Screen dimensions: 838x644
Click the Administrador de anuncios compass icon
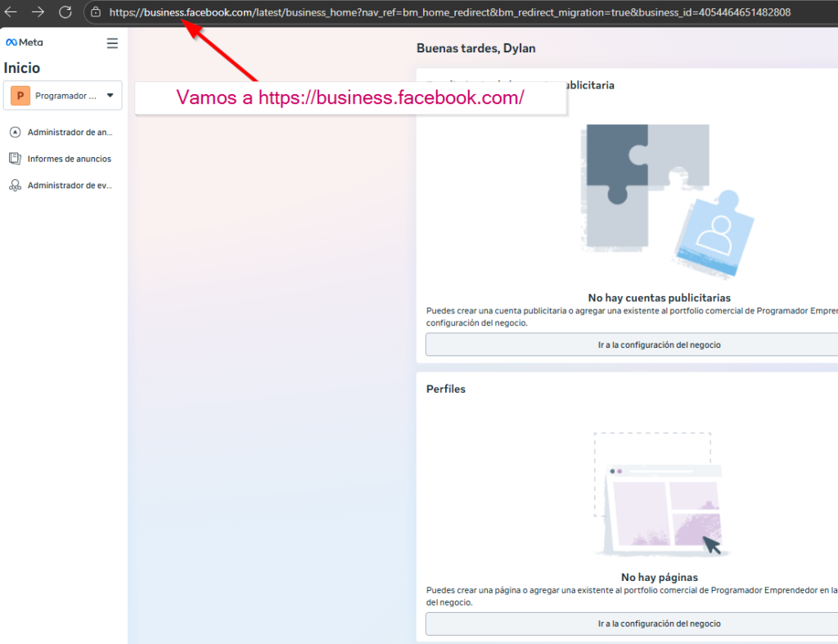click(x=15, y=132)
